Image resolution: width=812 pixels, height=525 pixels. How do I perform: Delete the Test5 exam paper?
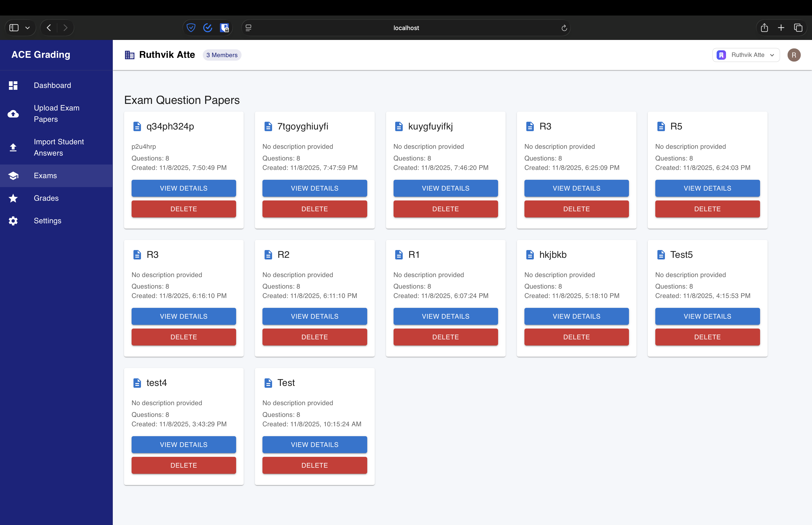pos(707,337)
